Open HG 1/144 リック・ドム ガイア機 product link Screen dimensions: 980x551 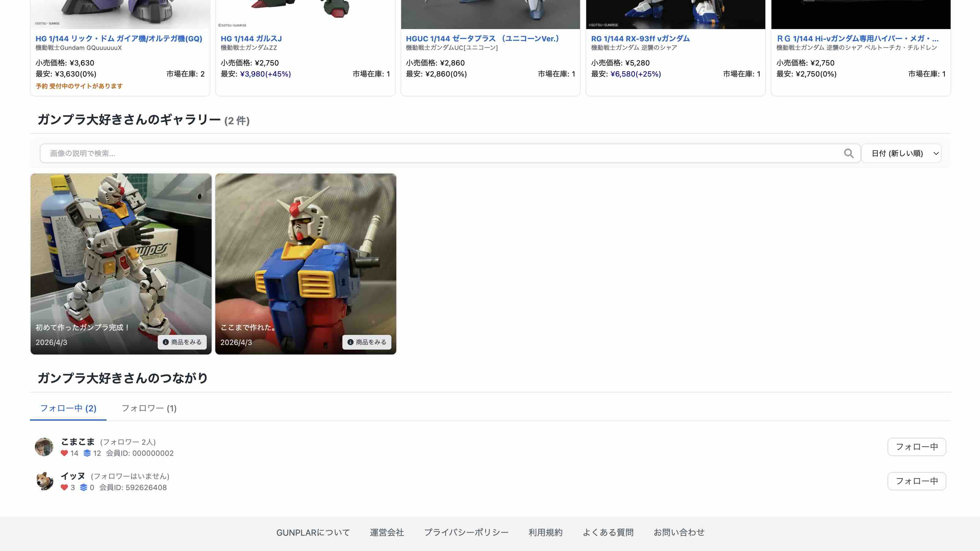[x=119, y=38]
